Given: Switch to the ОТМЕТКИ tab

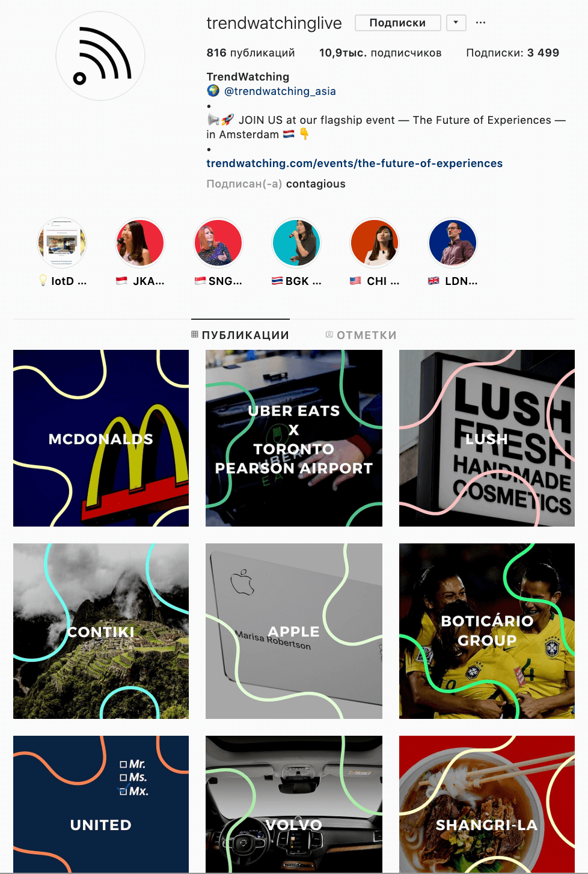Looking at the screenshot, I should (x=361, y=335).
